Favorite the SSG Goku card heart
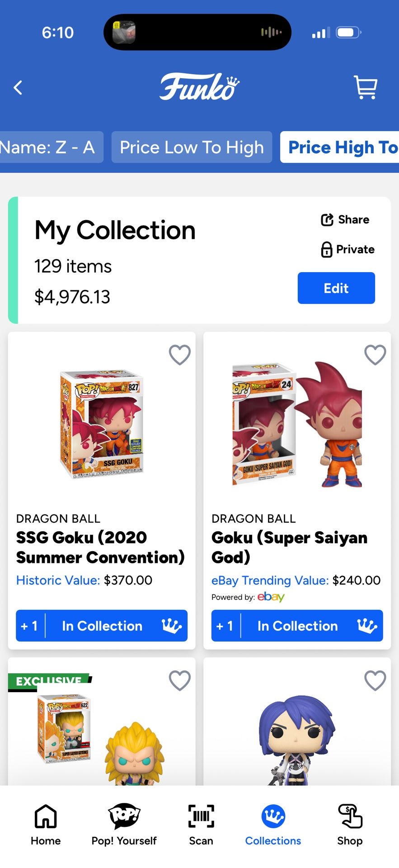Image resolution: width=399 pixels, height=868 pixels. (179, 355)
